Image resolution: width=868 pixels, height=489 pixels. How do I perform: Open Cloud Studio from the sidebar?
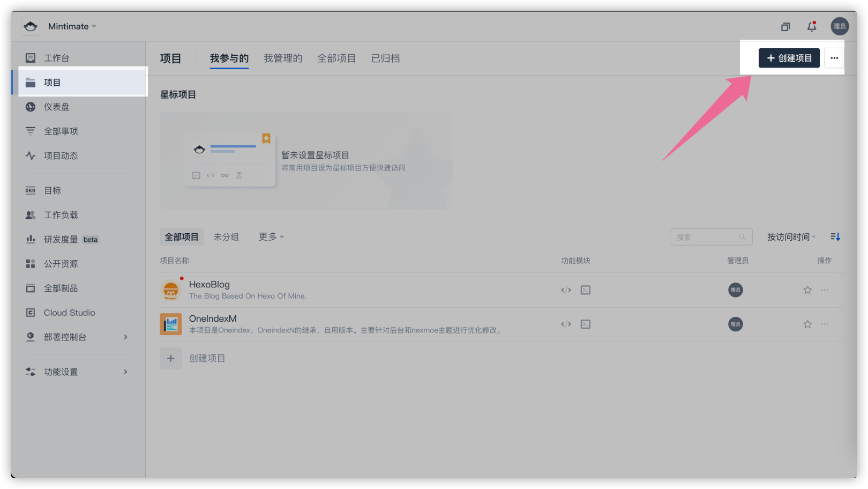69,313
